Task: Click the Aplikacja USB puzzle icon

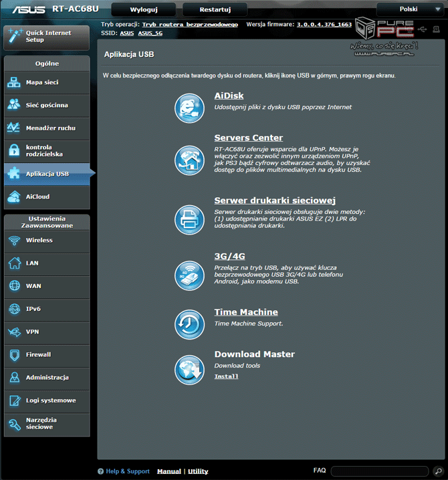Action: [14, 173]
